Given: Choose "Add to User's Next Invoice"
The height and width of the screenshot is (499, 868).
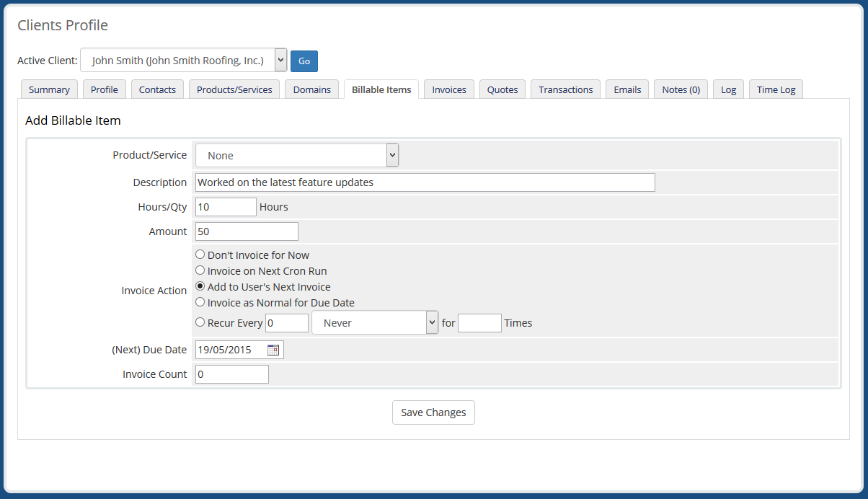Looking at the screenshot, I should pyautogui.click(x=200, y=286).
